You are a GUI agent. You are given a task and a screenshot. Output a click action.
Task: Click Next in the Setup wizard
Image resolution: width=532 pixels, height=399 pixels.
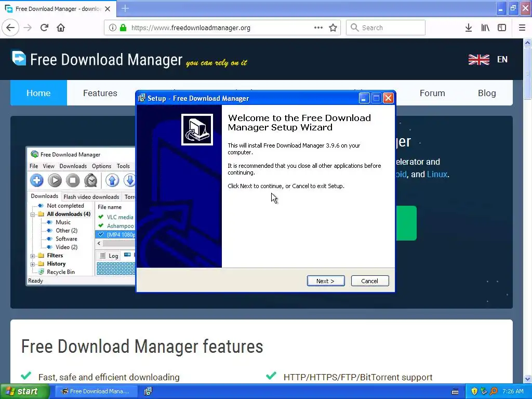coord(326,281)
